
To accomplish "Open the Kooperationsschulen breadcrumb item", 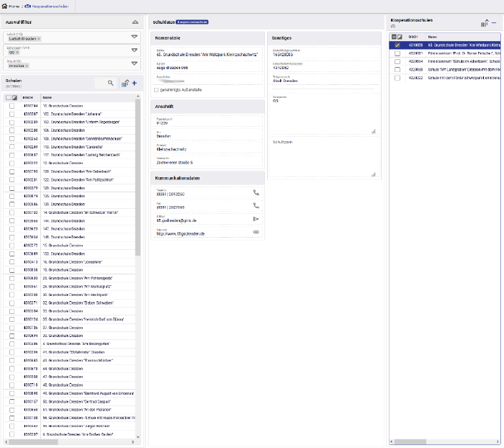I will [x=50, y=5].
